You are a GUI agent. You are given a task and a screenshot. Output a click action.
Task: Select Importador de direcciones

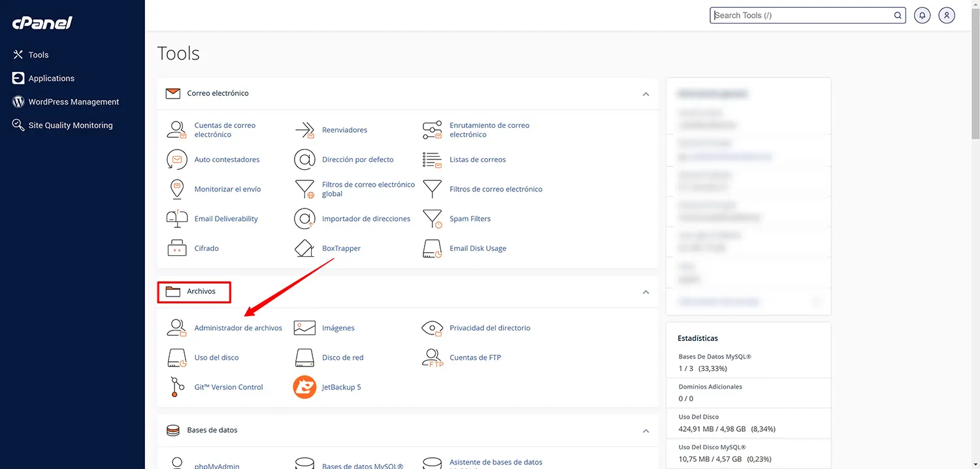click(366, 218)
